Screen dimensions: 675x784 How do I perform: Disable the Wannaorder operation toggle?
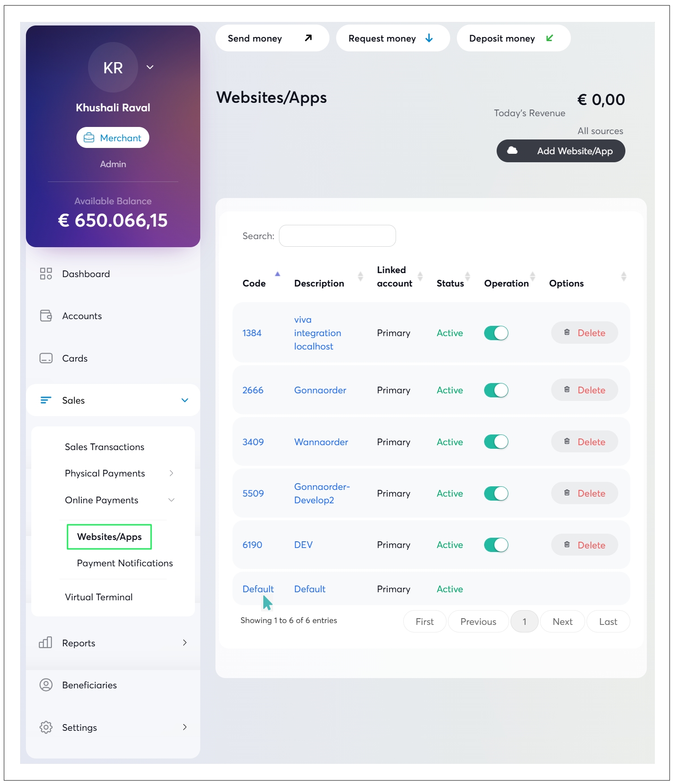point(496,442)
